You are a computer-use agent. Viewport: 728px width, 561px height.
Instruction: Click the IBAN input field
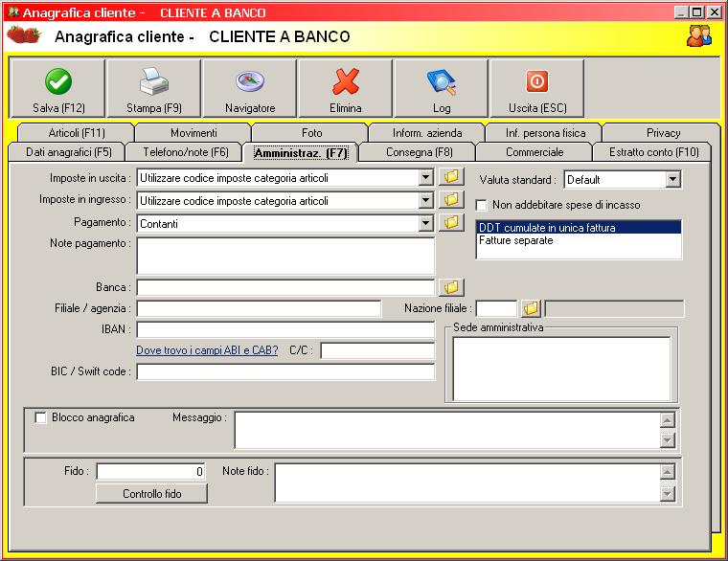point(286,329)
